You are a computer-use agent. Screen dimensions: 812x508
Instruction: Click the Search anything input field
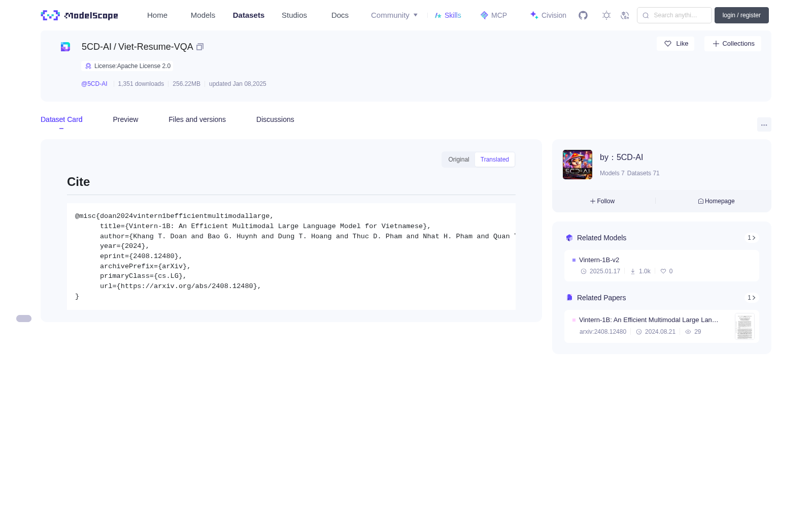(x=674, y=15)
